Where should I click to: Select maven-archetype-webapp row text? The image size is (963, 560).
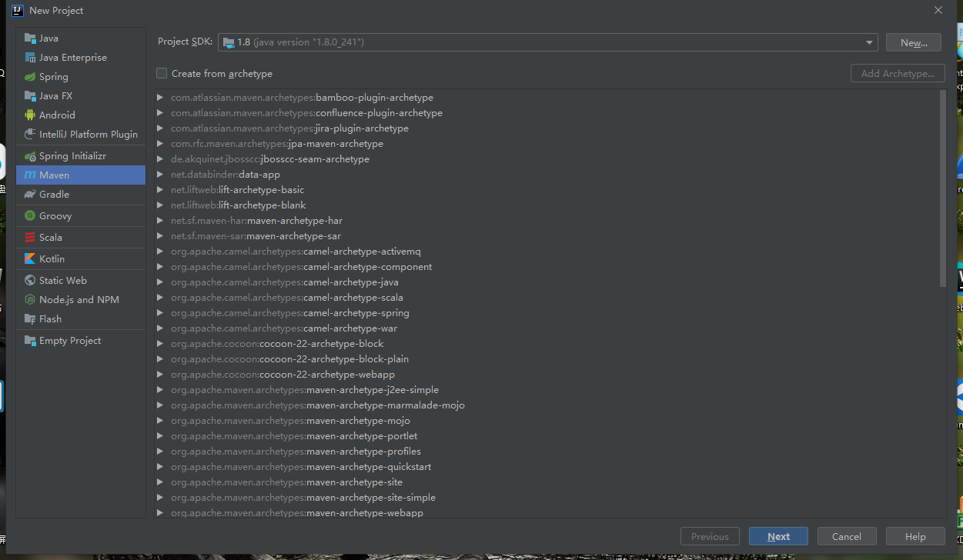click(297, 513)
